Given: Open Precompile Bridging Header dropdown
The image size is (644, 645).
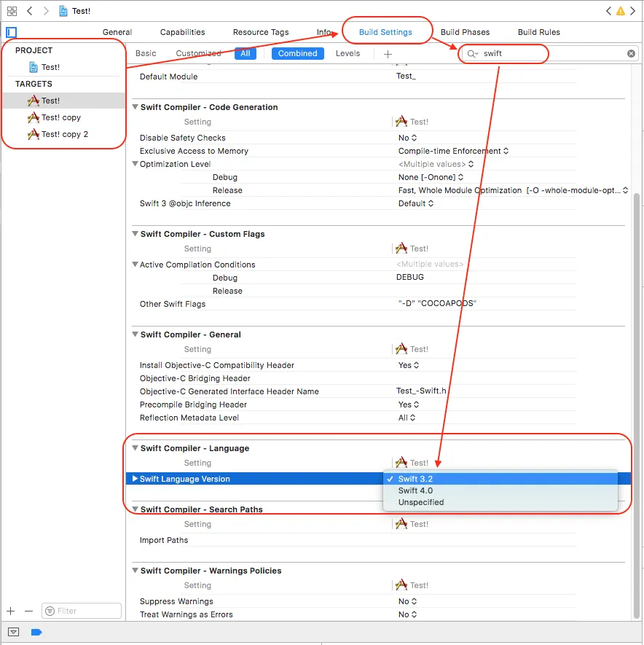Looking at the screenshot, I should pos(409,404).
